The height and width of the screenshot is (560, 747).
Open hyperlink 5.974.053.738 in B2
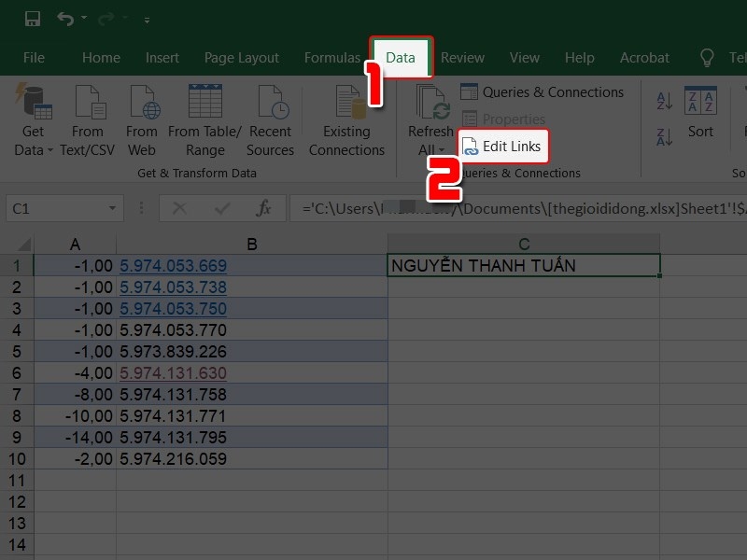coord(173,287)
